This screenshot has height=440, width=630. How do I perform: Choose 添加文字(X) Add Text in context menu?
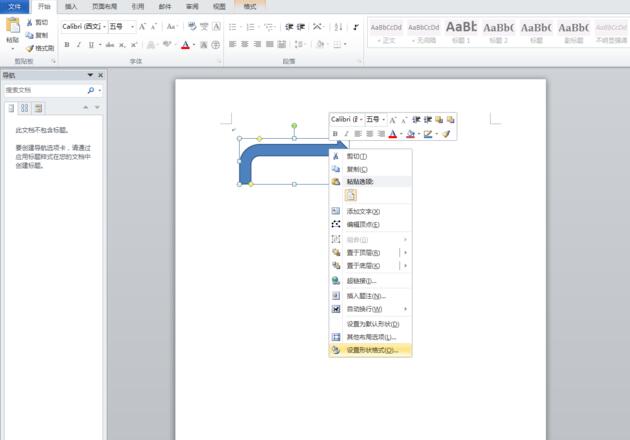tap(370, 211)
